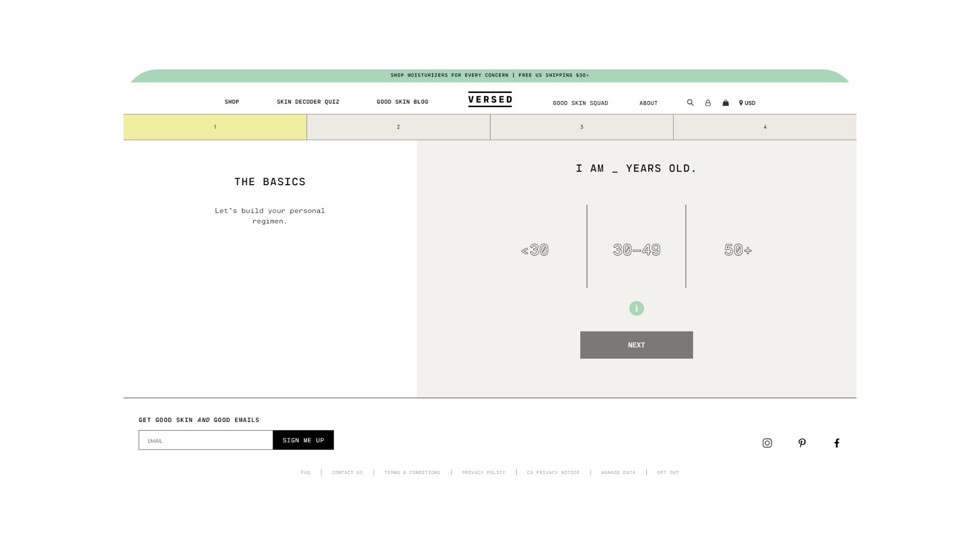This screenshot has width=980, height=551.
Task: Click the Sign Me Up button
Action: [x=303, y=440]
